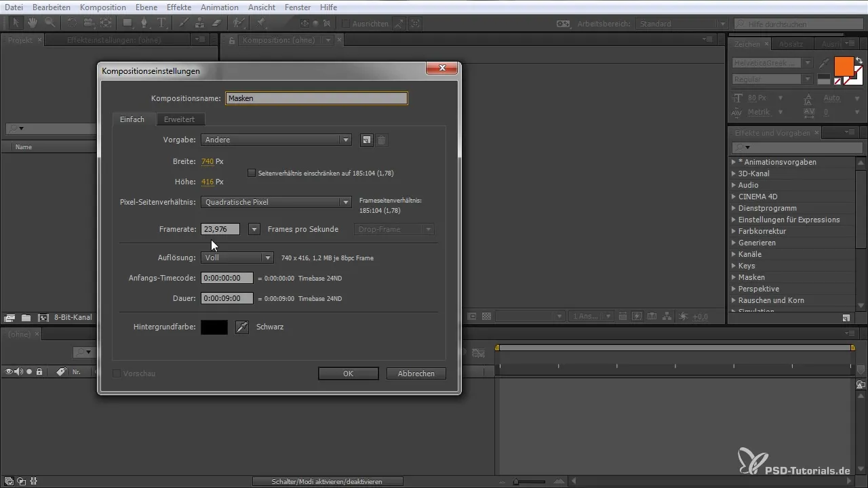Enable Seitenverhältnis einschränken checkbox
The image size is (868, 488).
point(252,173)
